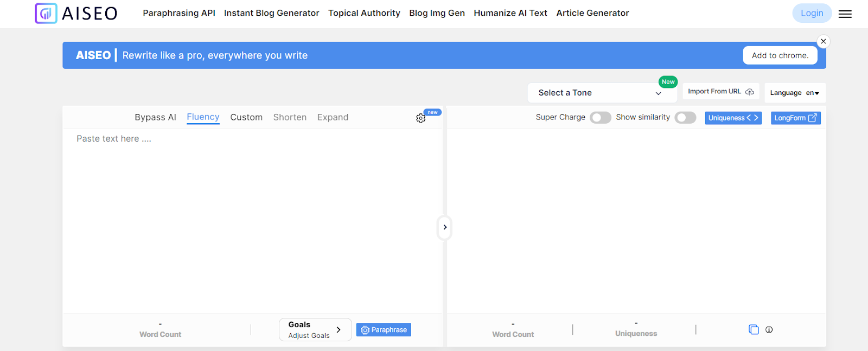Viewport: 868px width, 351px height.
Task: Toggle the Show similarity switch
Action: coord(685,118)
